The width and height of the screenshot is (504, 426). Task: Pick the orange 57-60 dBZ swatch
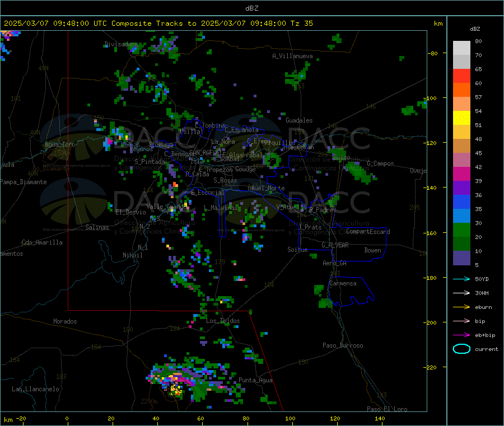tap(461, 90)
